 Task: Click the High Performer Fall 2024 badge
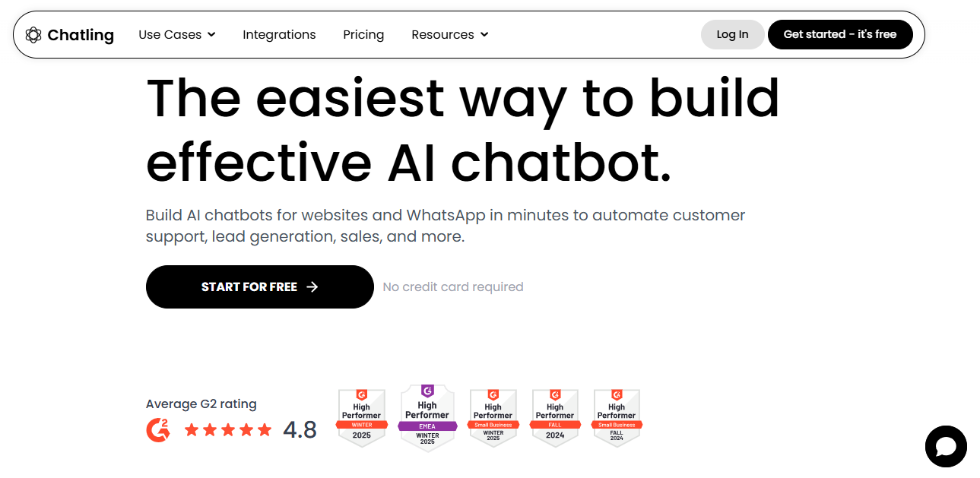click(x=555, y=417)
